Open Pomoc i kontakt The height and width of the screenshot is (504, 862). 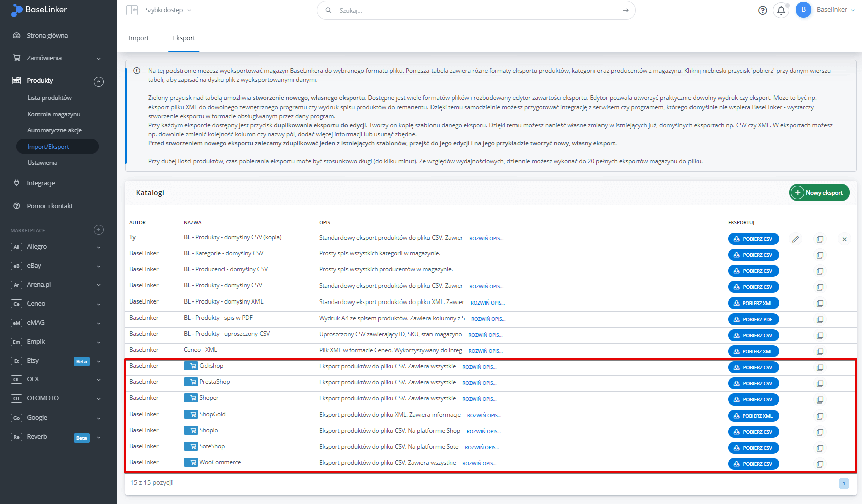point(50,206)
